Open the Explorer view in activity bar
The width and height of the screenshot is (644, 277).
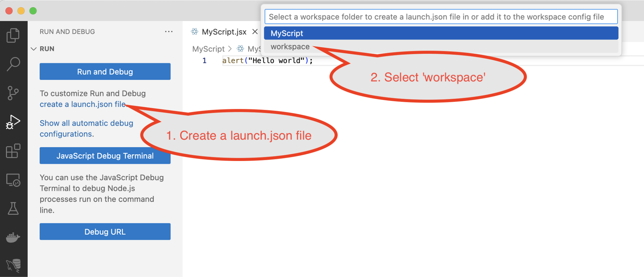pos(13,35)
